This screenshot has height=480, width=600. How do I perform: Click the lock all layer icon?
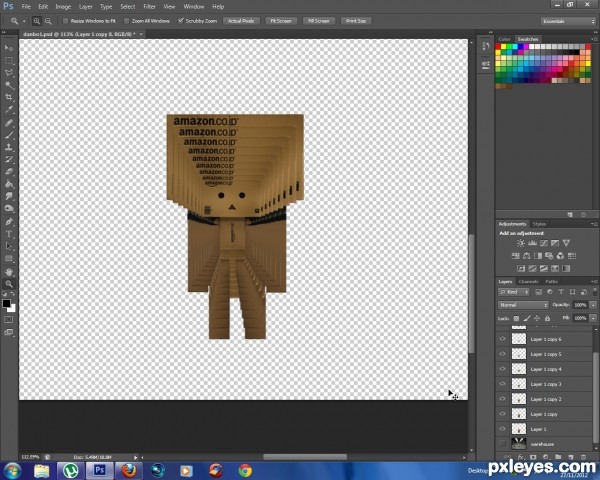pos(547,318)
